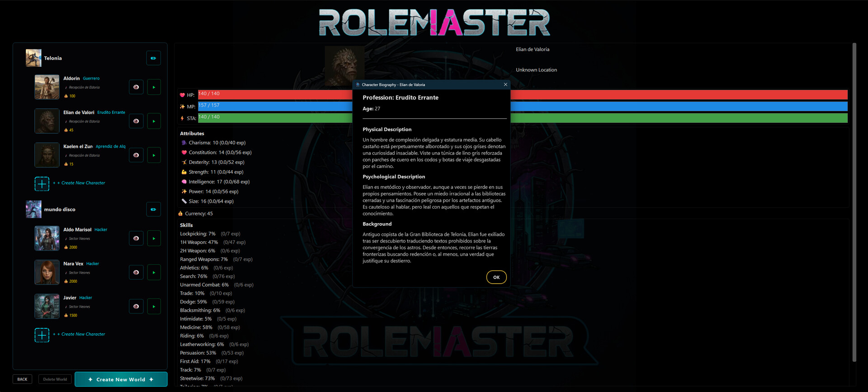Click the lightning STA icon
868x392 pixels.
[x=182, y=118]
